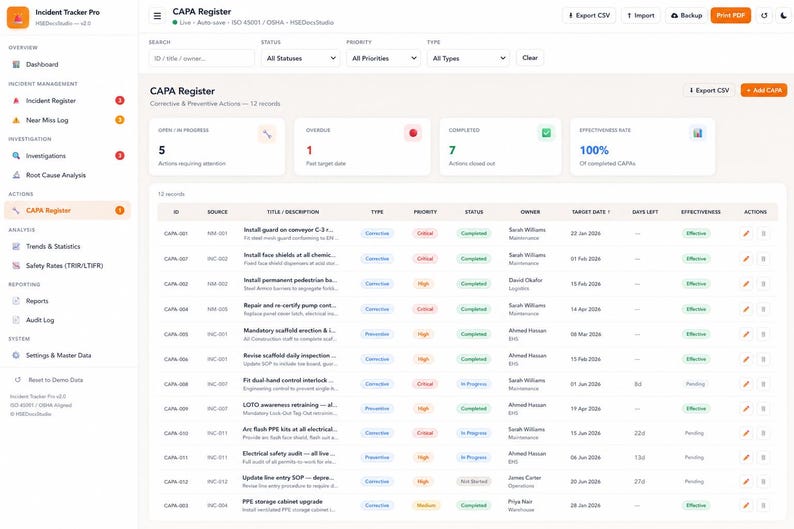Viewport: 794px width, 529px height.
Task: Click the chart icon on Effectiveness Rate card
Action: 698,133
